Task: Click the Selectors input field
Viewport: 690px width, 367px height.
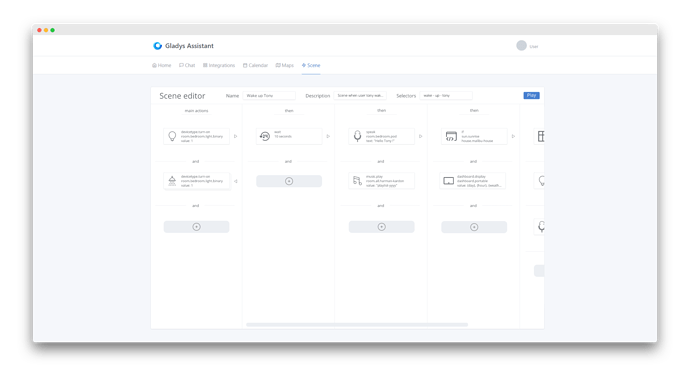Action: (x=446, y=95)
